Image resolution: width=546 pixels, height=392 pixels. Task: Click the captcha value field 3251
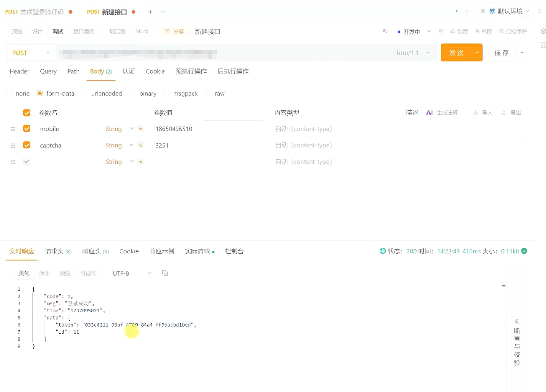pyautogui.click(x=162, y=145)
